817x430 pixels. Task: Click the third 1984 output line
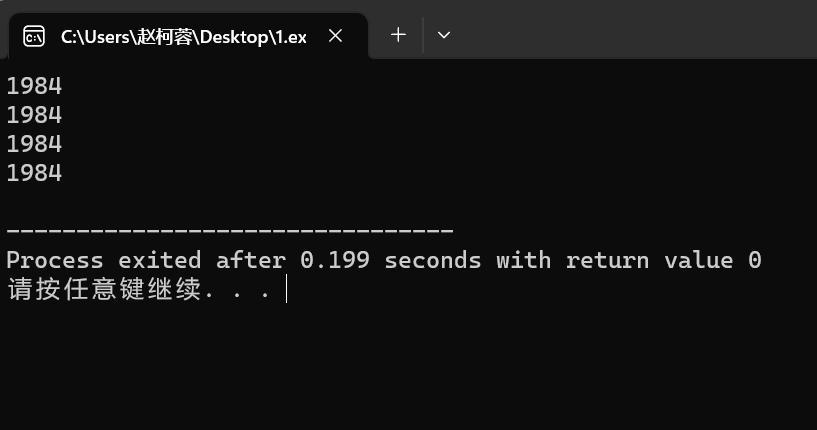point(34,144)
